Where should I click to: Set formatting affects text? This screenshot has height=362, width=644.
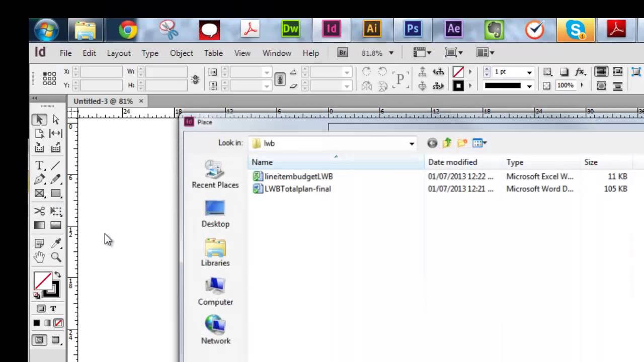(x=53, y=309)
